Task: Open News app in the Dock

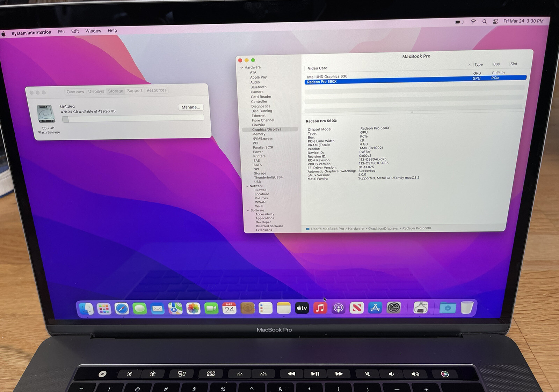Action: (357, 308)
